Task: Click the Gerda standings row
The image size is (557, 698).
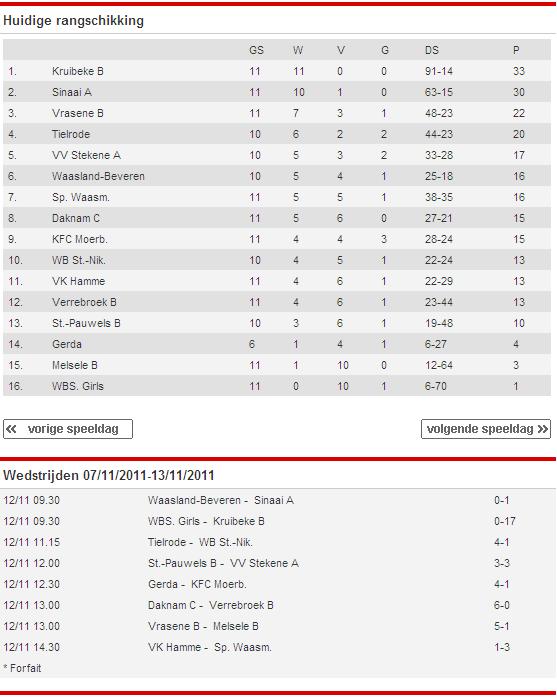Action: point(277,344)
